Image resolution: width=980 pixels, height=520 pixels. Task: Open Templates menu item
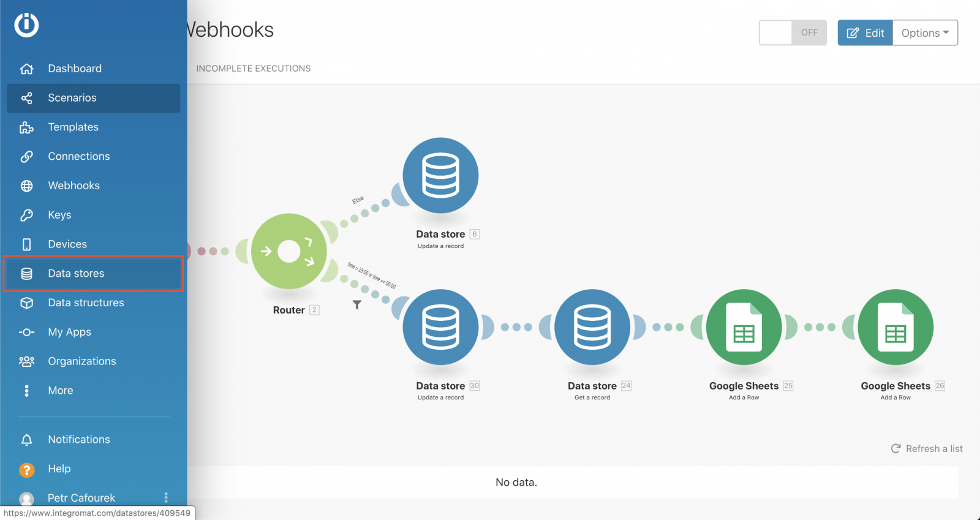point(93,127)
